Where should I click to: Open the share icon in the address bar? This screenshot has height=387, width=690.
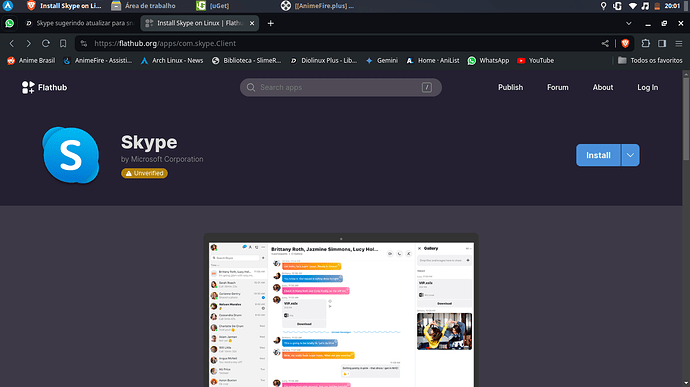605,43
